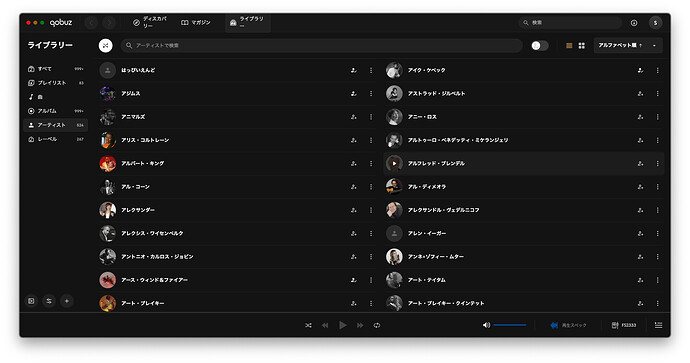Screen dimensions: 690x363
Task: Select すべて in the library sidebar
Action: (x=55, y=69)
